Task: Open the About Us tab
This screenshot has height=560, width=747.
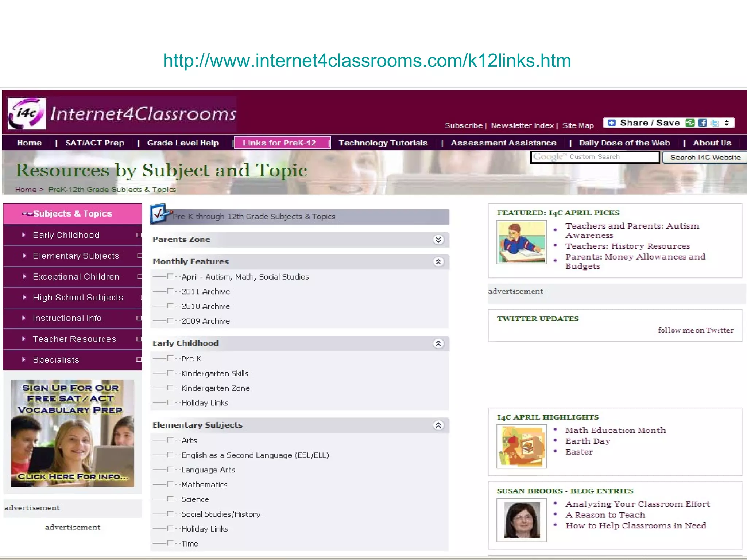Action: (x=712, y=143)
